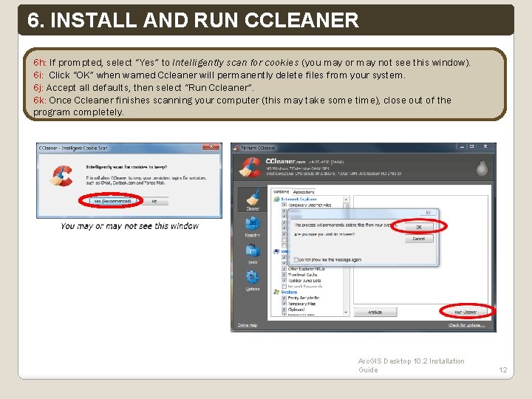Maximize the Piriform CCleaner window
This screenshot has width=532, height=399.
pyautogui.click(x=471, y=146)
